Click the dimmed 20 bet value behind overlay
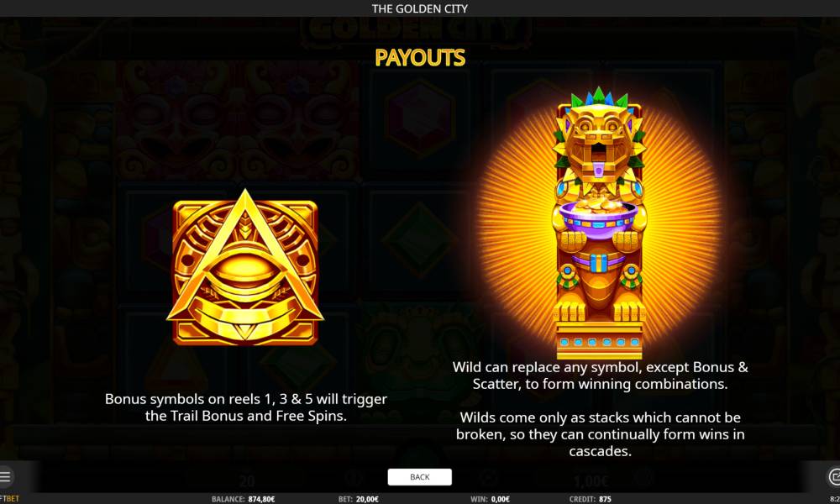The height and width of the screenshot is (504, 840). pyautogui.click(x=246, y=480)
